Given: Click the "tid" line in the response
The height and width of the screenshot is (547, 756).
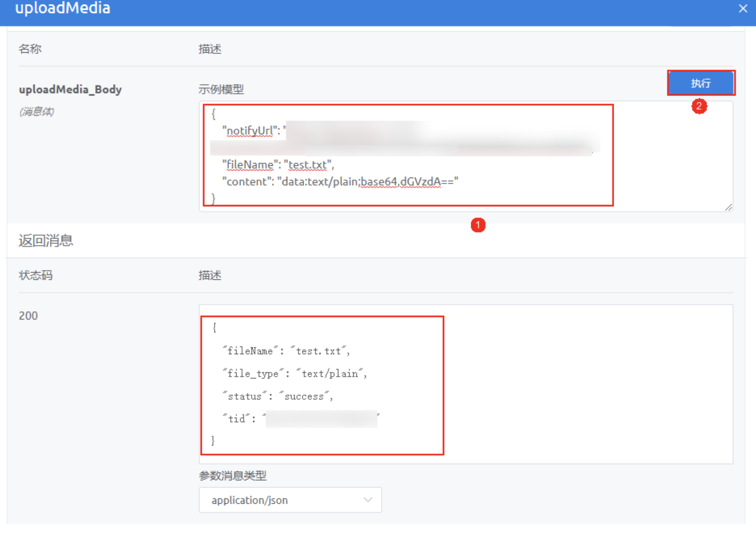Looking at the screenshot, I should [301, 419].
